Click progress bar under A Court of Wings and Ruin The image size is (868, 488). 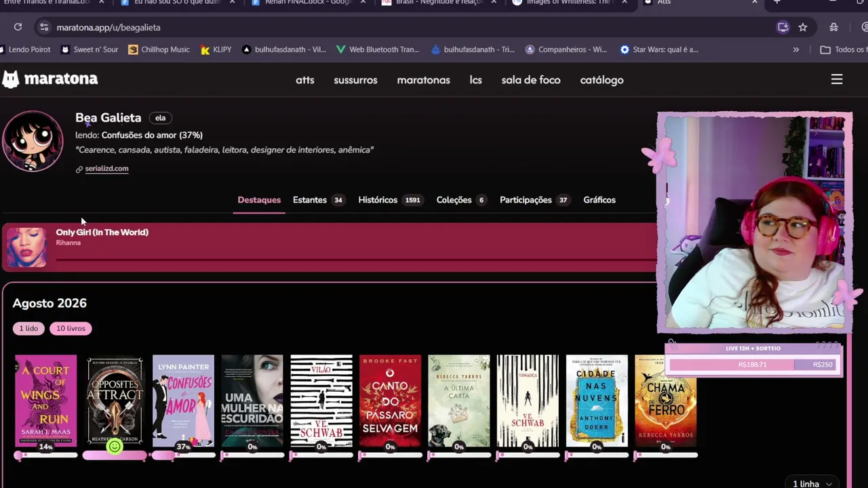[x=46, y=455]
